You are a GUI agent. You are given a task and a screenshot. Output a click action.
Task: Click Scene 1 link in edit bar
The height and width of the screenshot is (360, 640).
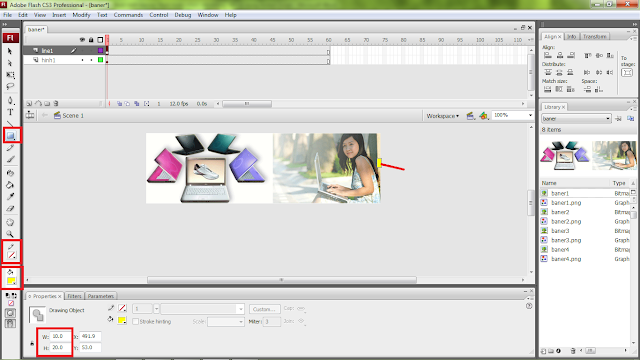pos(73,116)
